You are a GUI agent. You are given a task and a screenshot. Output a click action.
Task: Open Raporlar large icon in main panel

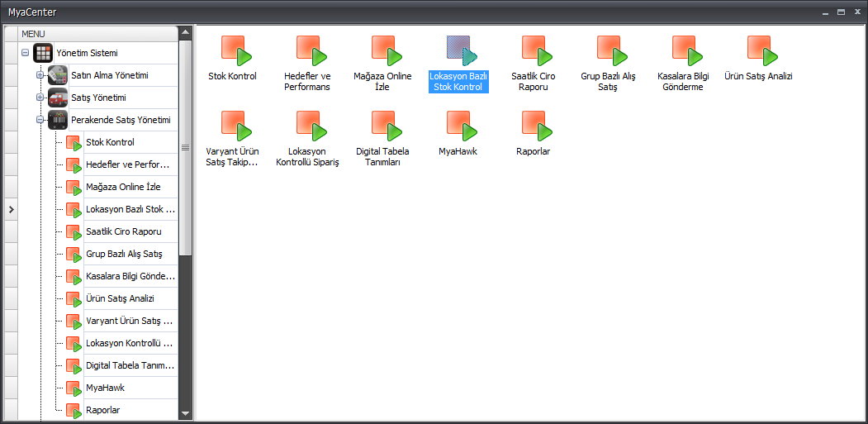537,126
